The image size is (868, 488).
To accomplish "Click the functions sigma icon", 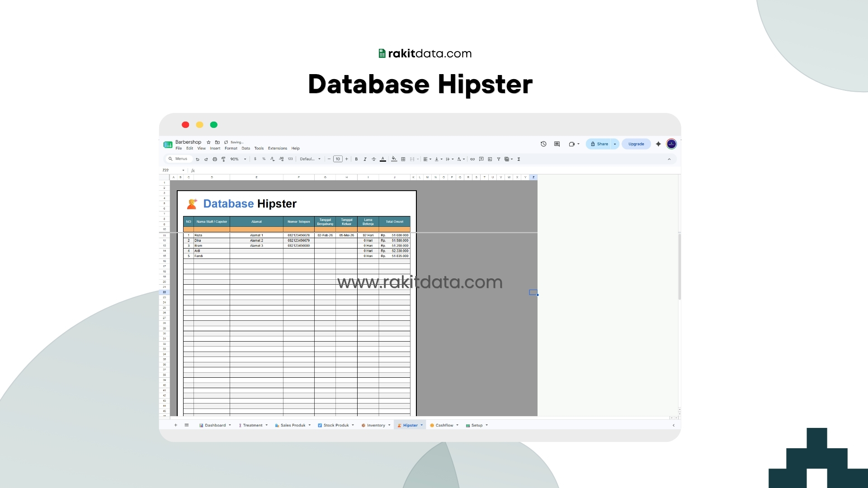I will (519, 159).
